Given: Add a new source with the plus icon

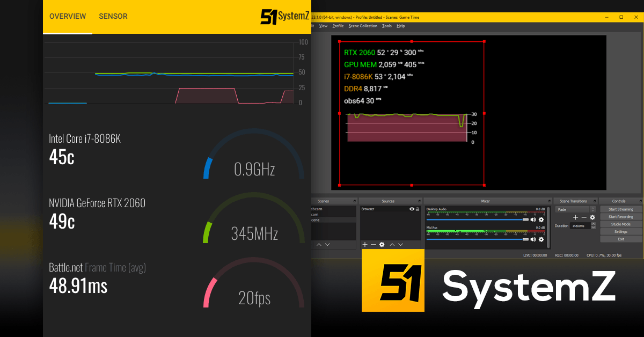Looking at the screenshot, I should pyautogui.click(x=365, y=245).
